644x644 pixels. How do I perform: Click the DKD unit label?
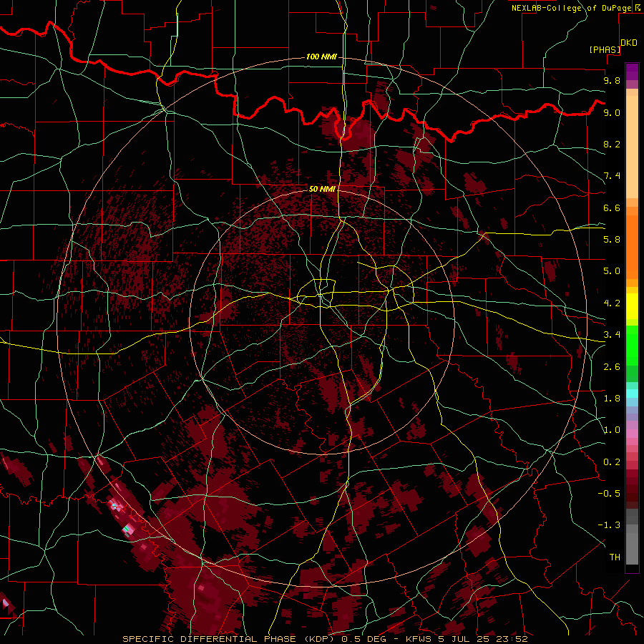click(x=629, y=43)
